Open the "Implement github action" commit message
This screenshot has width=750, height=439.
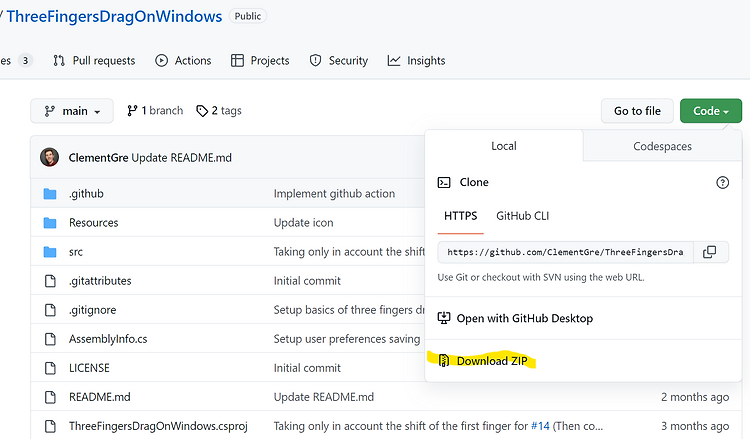point(334,194)
